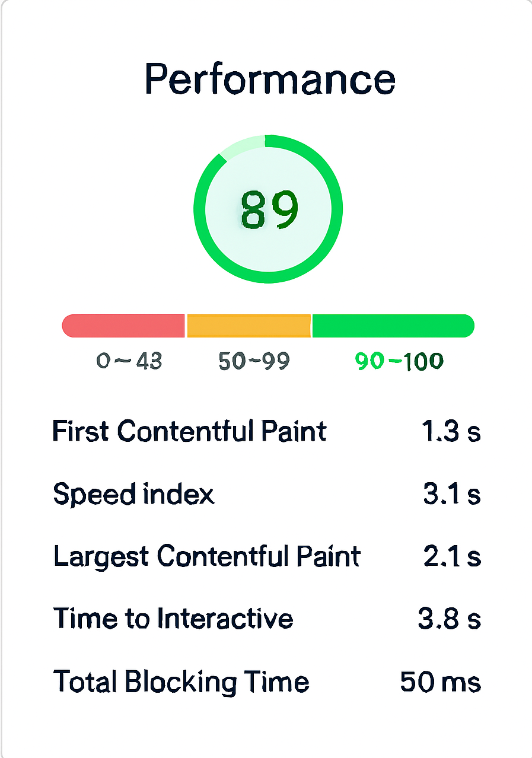Click the 3.8 s value
Screen dimensions: 532x758
tap(449, 619)
